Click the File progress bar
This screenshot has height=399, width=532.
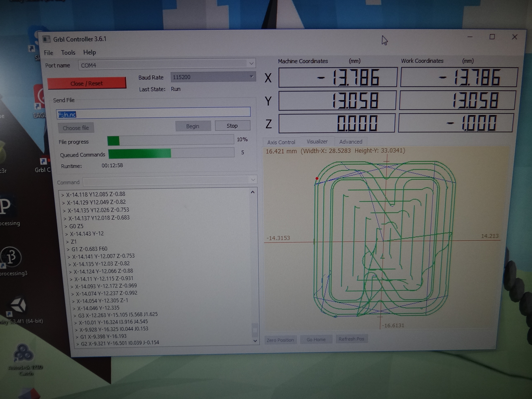(171, 140)
